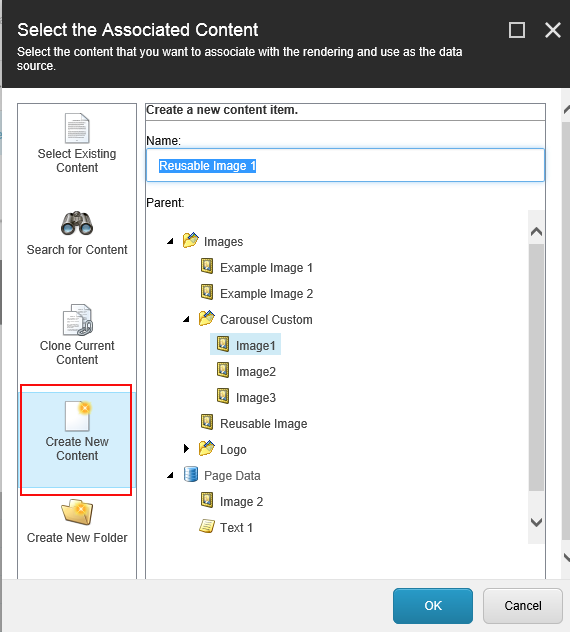This screenshot has width=570, height=632.
Task: Collapse the Page Data node
Action: (171, 475)
